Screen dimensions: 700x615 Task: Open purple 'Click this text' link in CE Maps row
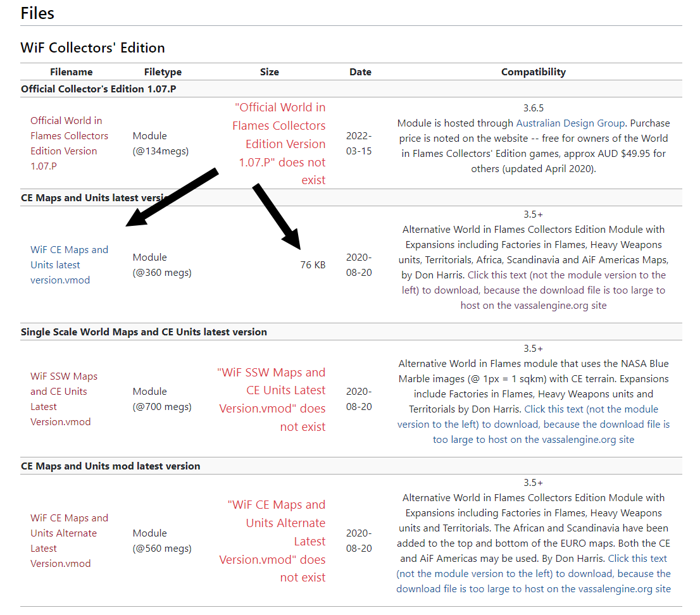coord(534,290)
